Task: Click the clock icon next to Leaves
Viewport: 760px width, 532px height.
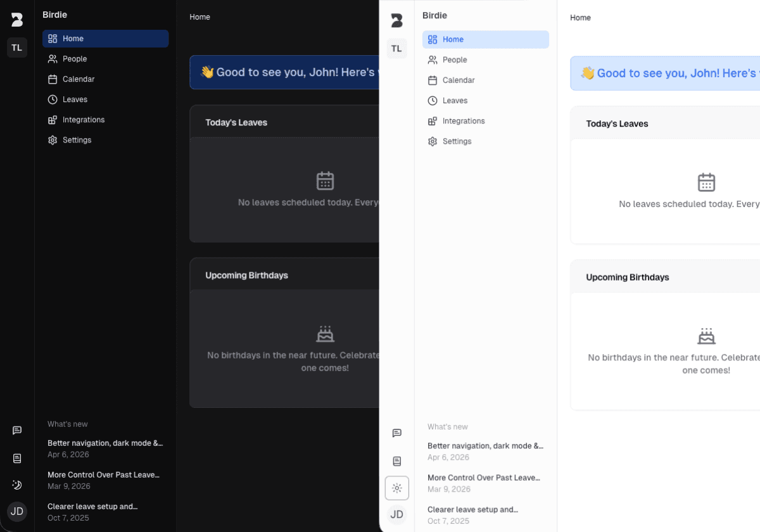Action: coord(52,99)
